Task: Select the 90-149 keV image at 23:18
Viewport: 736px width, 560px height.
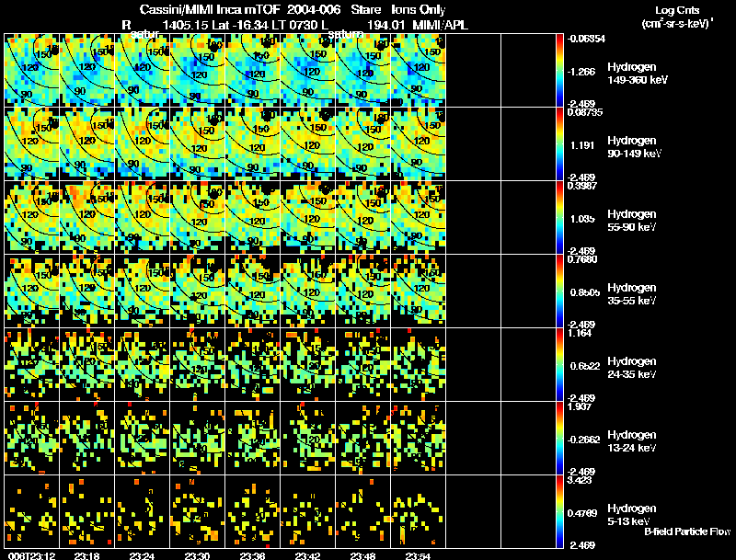Action: pos(86,144)
